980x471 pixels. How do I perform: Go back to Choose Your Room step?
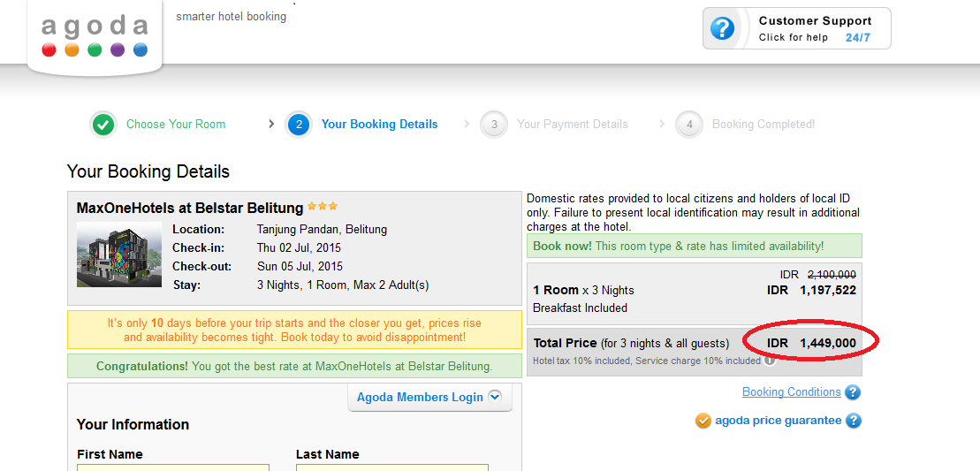pyautogui.click(x=176, y=125)
